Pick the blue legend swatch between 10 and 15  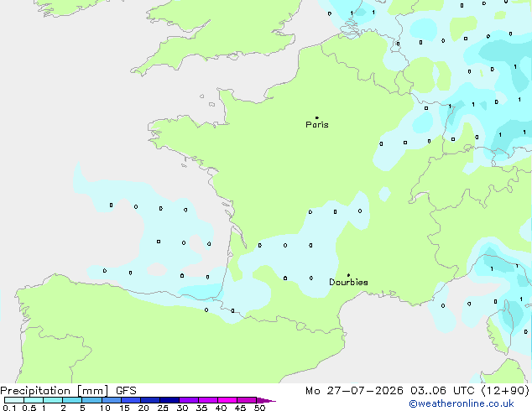pos(112,400)
